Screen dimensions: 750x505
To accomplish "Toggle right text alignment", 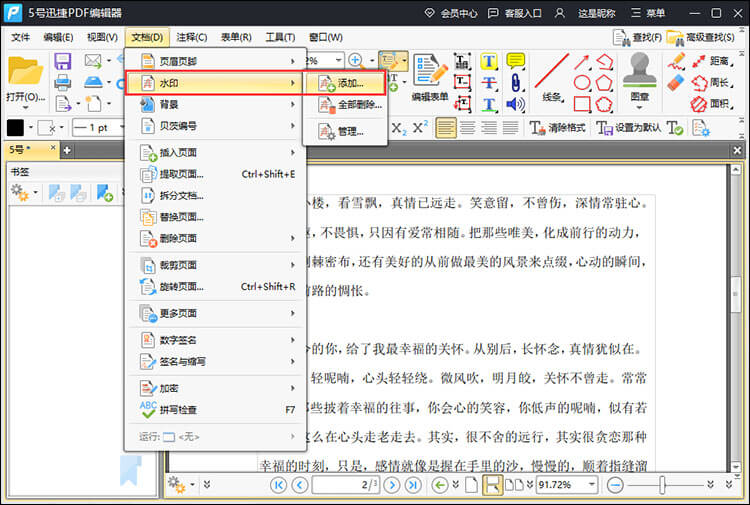I will coord(489,128).
